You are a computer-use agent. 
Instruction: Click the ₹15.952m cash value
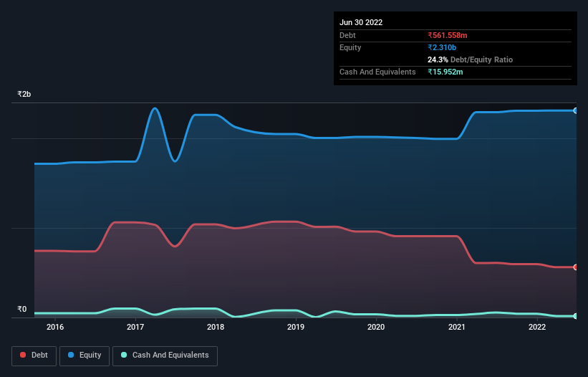(x=445, y=72)
